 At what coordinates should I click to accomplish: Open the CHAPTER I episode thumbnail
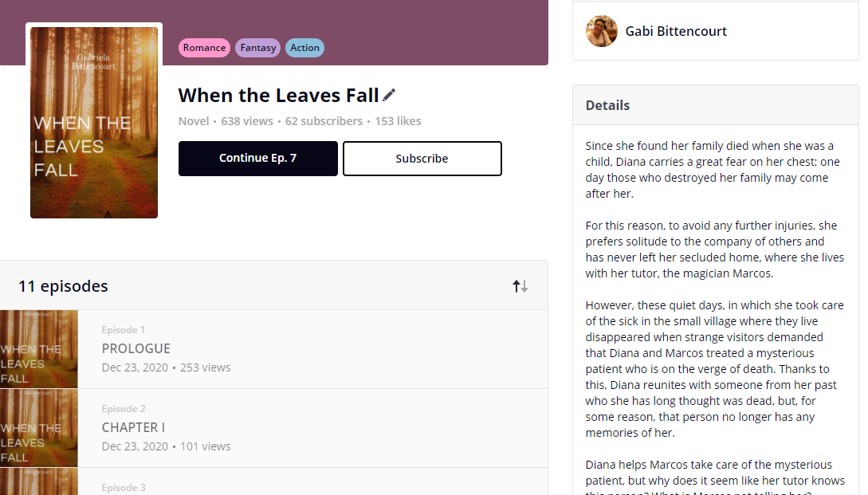[39, 427]
